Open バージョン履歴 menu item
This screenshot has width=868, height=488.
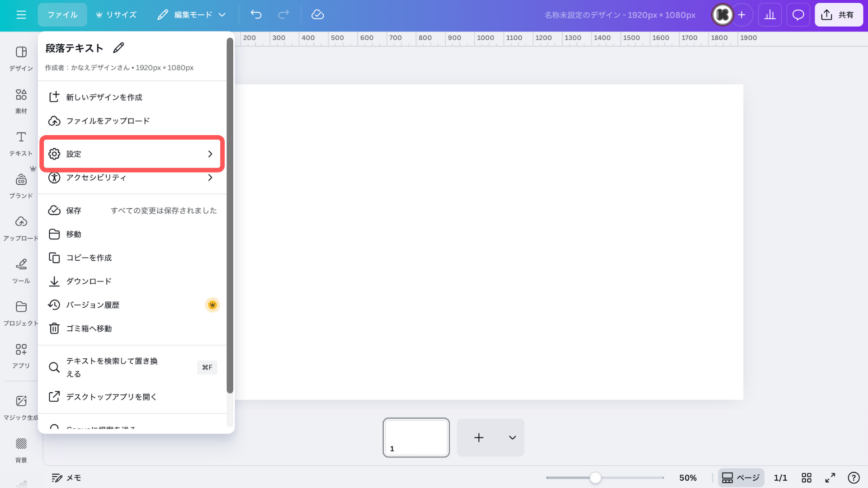(132, 305)
